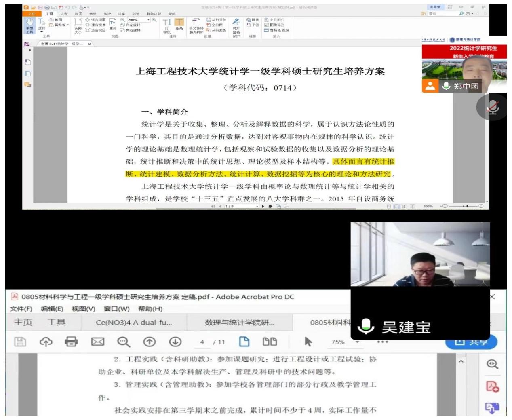Expand the Select (选择) tool dropdown
Image resolution: width=512 pixels, height=420 pixels.
(x=42, y=32)
